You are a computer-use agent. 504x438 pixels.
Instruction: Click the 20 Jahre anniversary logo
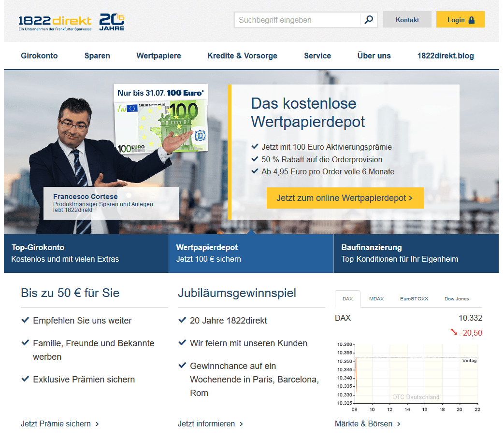(112, 22)
